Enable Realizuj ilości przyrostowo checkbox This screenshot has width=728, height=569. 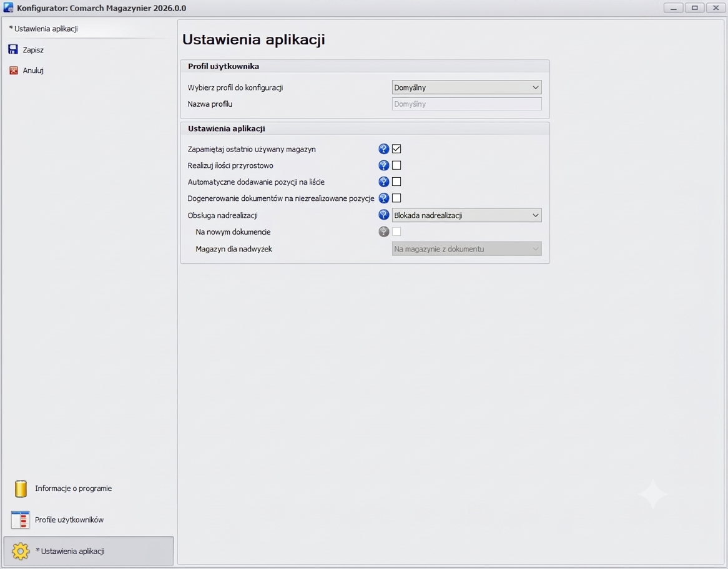coord(396,165)
